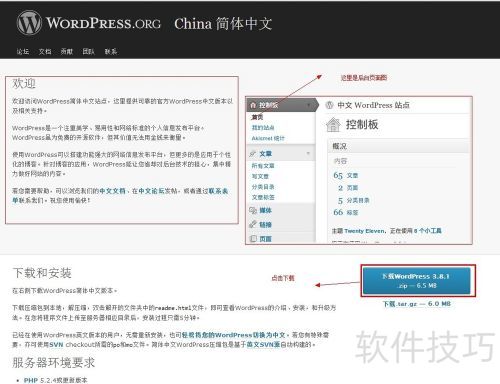
Task: Open the 联系 navigation item
Action: point(111,52)
